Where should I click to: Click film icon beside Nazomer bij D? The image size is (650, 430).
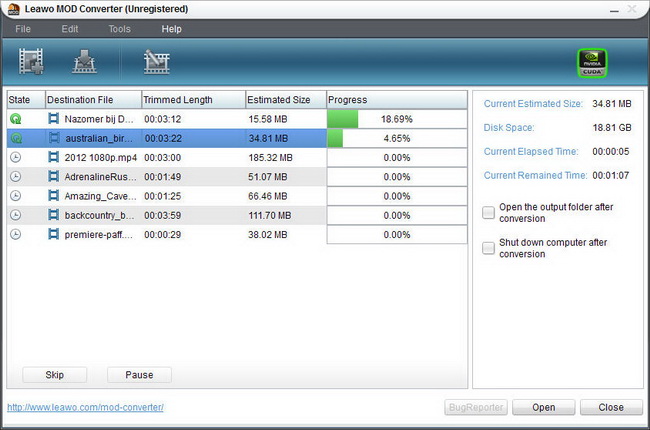click(x=53, y=119)
